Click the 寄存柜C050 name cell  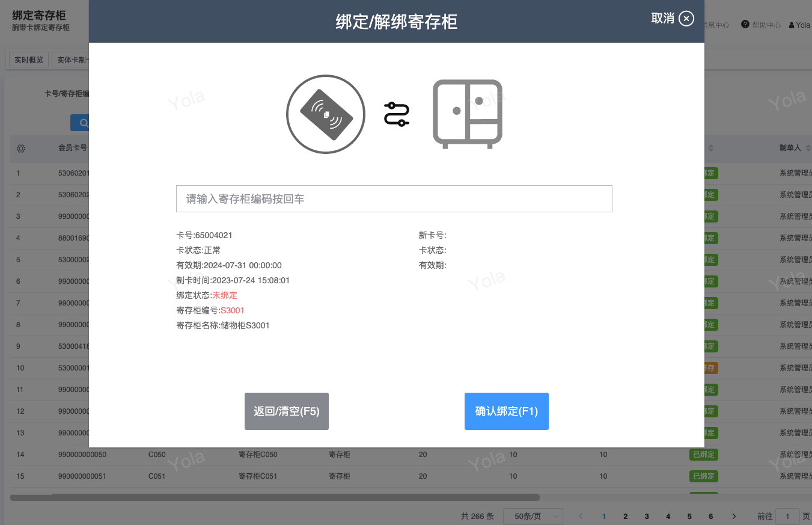(x=258, y=455)
